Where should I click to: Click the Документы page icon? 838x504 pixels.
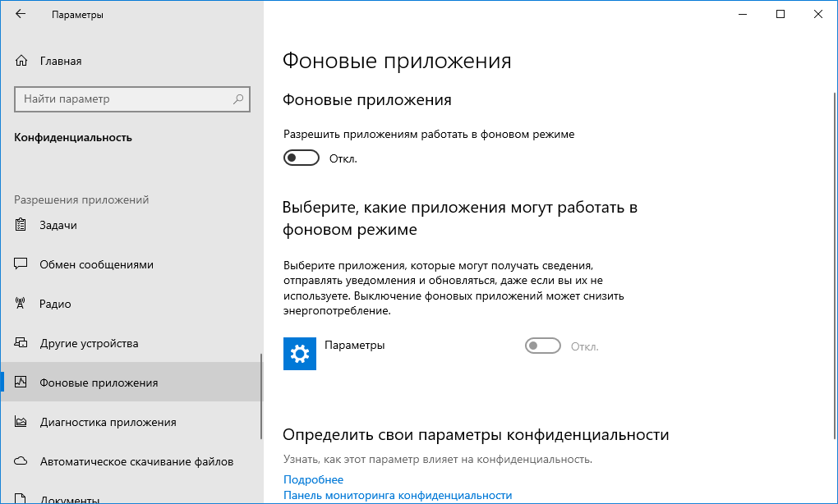point(21,498)
